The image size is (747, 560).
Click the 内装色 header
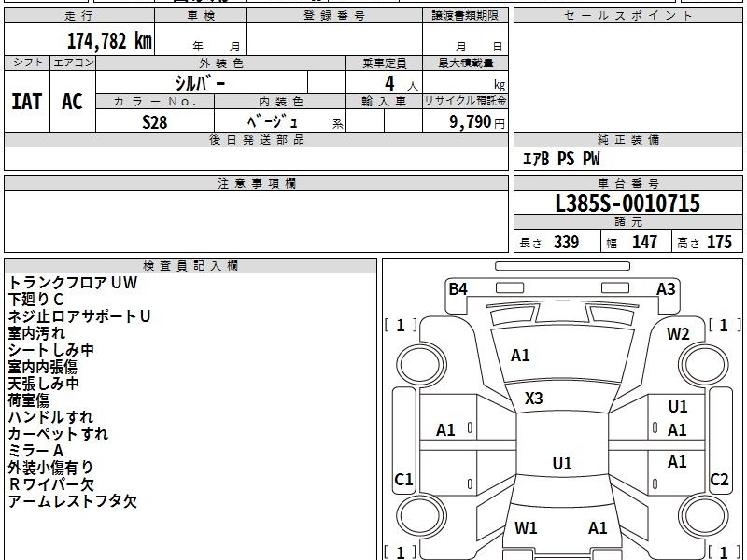281,102
